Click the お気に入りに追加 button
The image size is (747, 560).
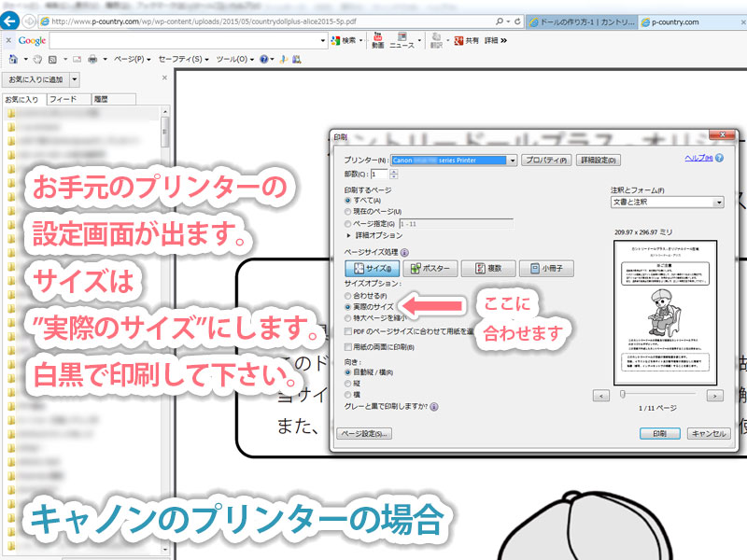[x=36, y=79]
